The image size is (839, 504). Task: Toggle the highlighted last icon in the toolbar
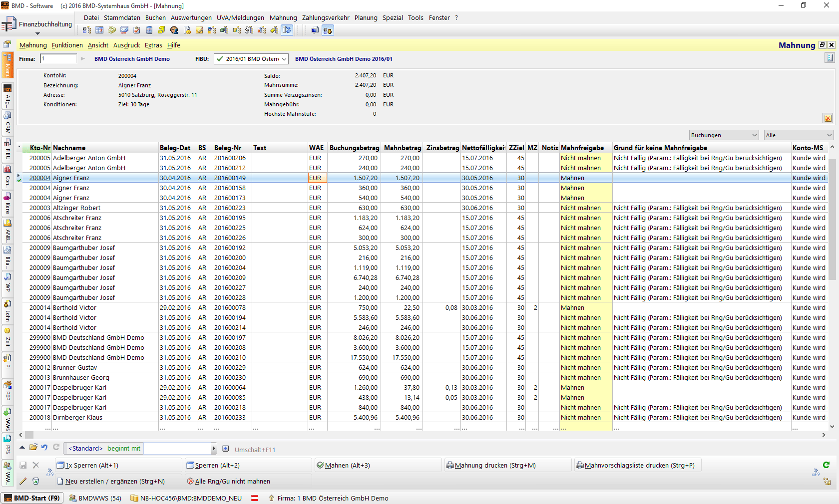(327, 30)
